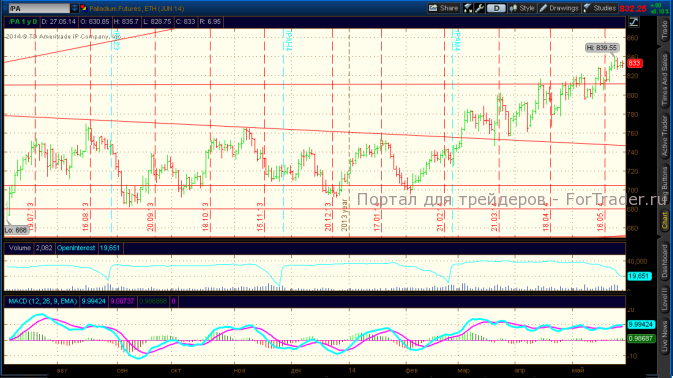Open the Trade sidebar tab

click(x=664, y=30)
